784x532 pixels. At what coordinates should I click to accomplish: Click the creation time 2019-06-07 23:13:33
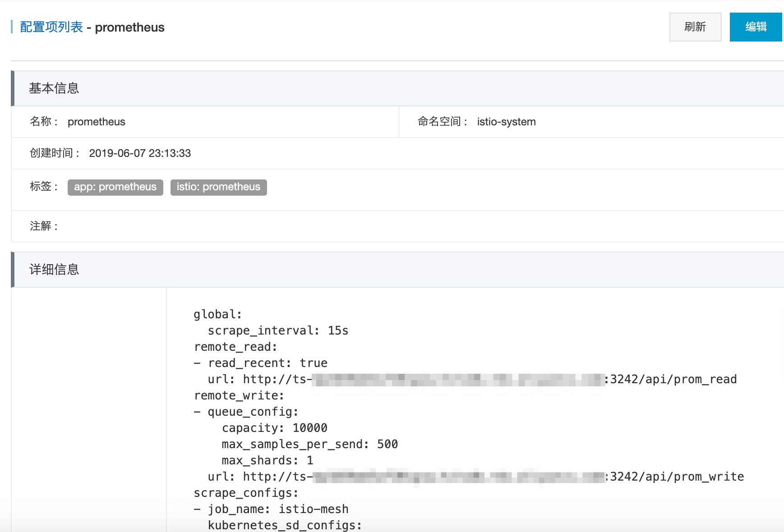click(x=140, y=153)
